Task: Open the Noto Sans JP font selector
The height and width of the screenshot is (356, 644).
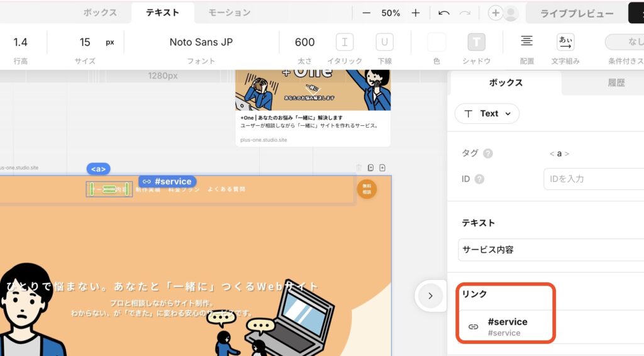Action: point(201,42)
